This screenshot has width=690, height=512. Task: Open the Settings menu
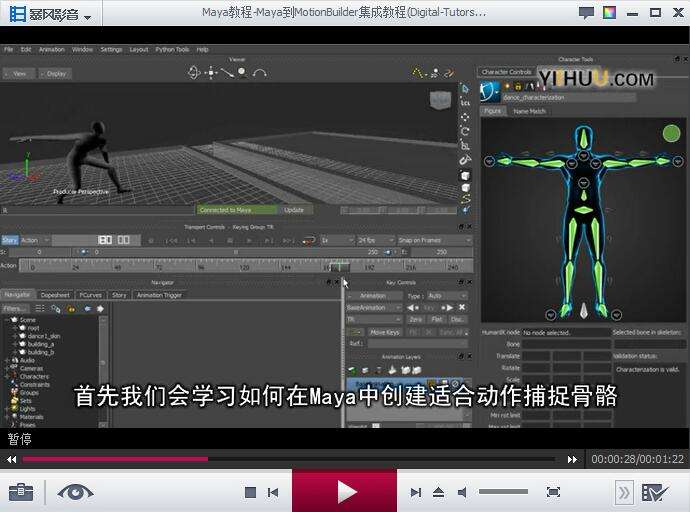(111, 49)
